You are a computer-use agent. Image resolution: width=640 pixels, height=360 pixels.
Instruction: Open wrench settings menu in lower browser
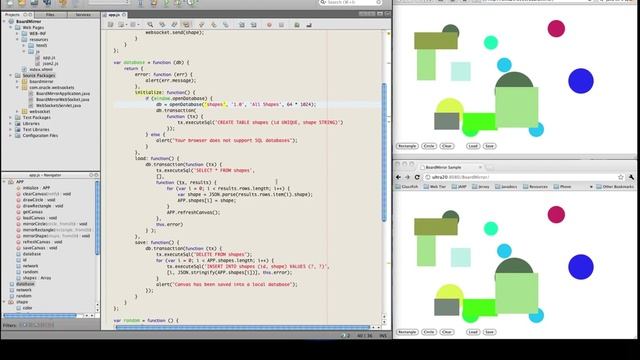point(631,177)
